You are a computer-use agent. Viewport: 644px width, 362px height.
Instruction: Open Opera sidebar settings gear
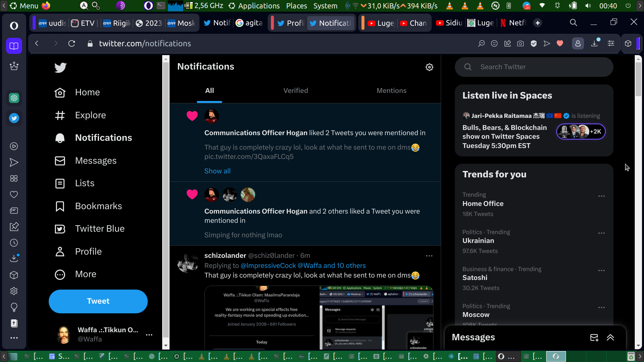pyautogui.click(x=14, y=291)
